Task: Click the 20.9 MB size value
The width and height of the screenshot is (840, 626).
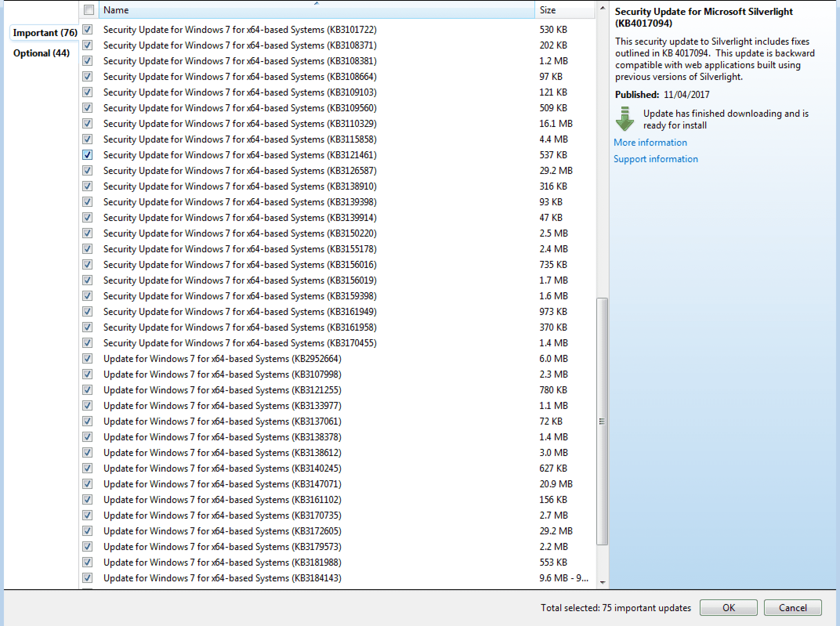Action: tap(556, 484)
